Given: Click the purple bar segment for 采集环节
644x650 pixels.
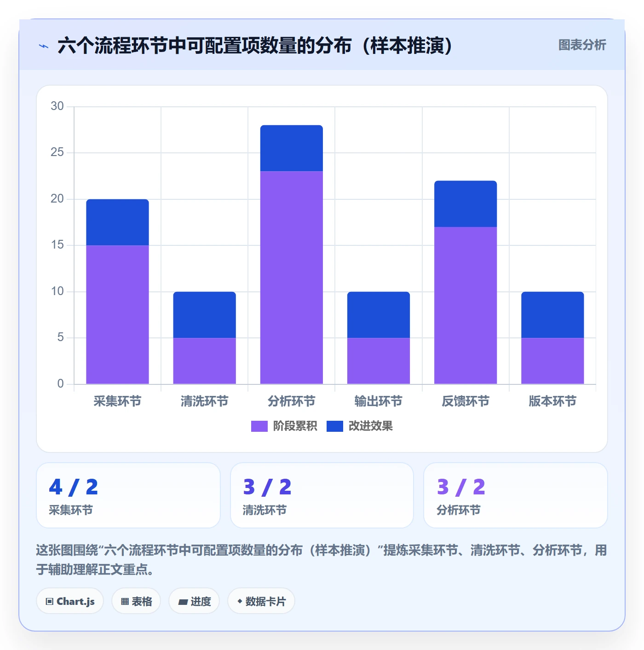Looking at the screenshot, I should tap(117, 314).
